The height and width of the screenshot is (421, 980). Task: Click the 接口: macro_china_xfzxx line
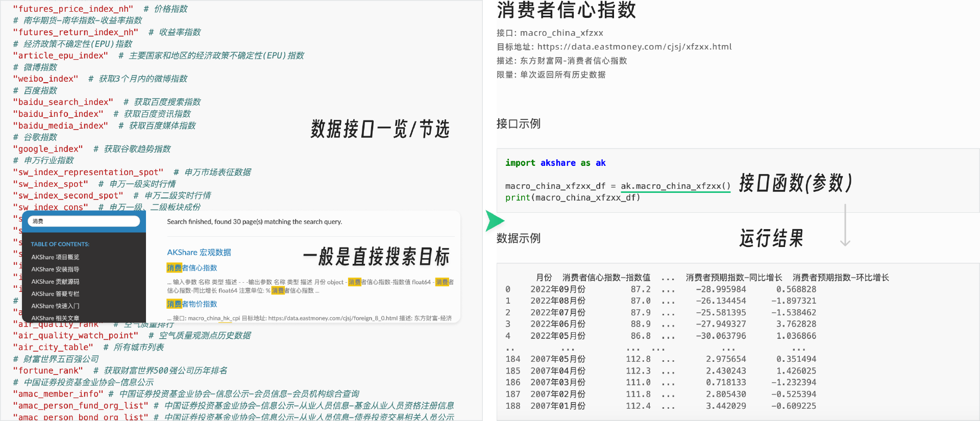550,33
